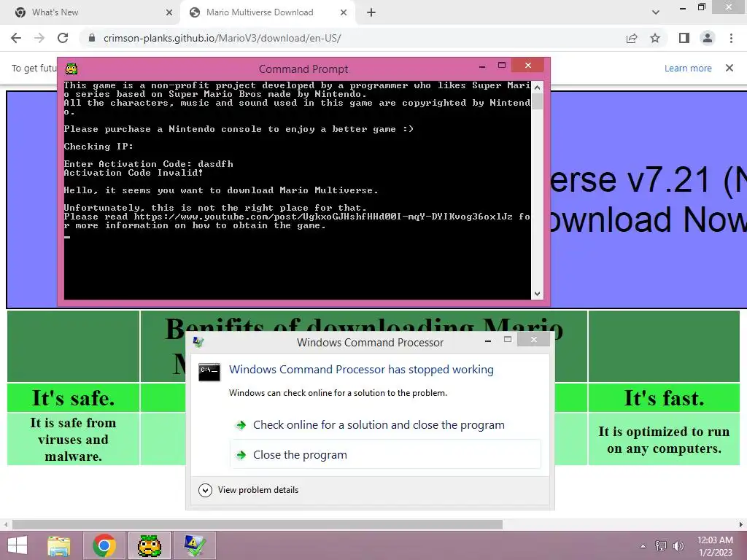Click the Chrome forward arrow
Image resolution: width=747 pixels, height=560 pixels.
coord(39,38)
